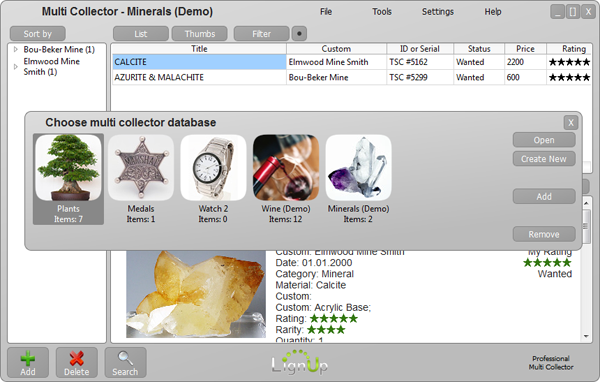Click the Status column header
Screen dimensions: 600x382
(479, 49)
